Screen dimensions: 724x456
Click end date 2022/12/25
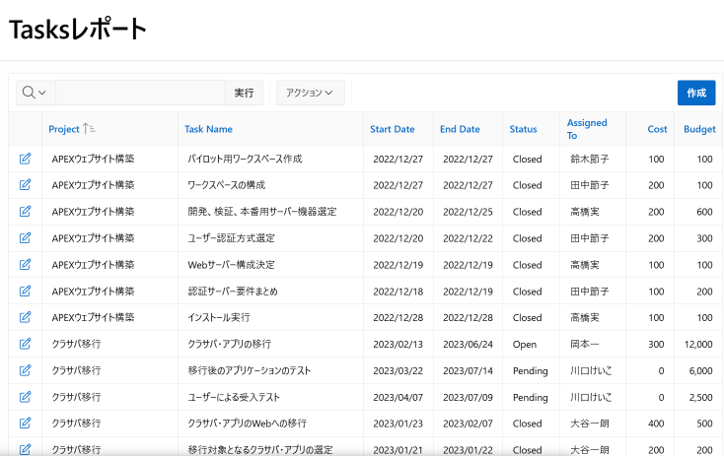468,212
